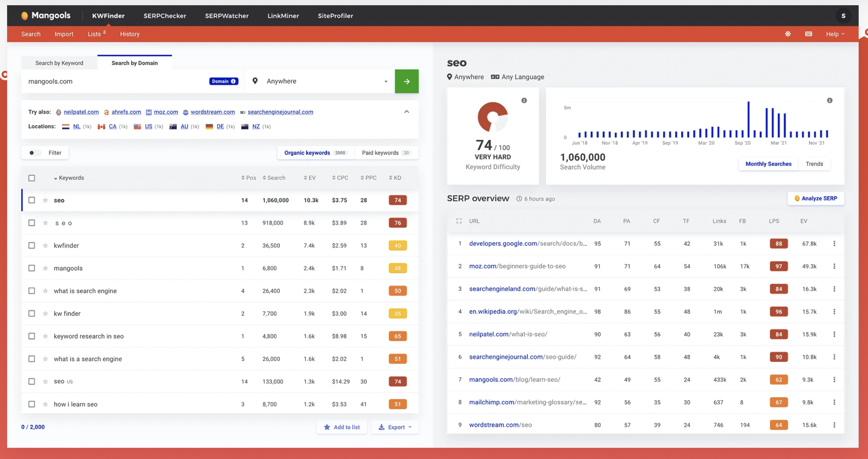Click the NL flag location
This screenshot has width=868, height=459.
click(66, 127)
